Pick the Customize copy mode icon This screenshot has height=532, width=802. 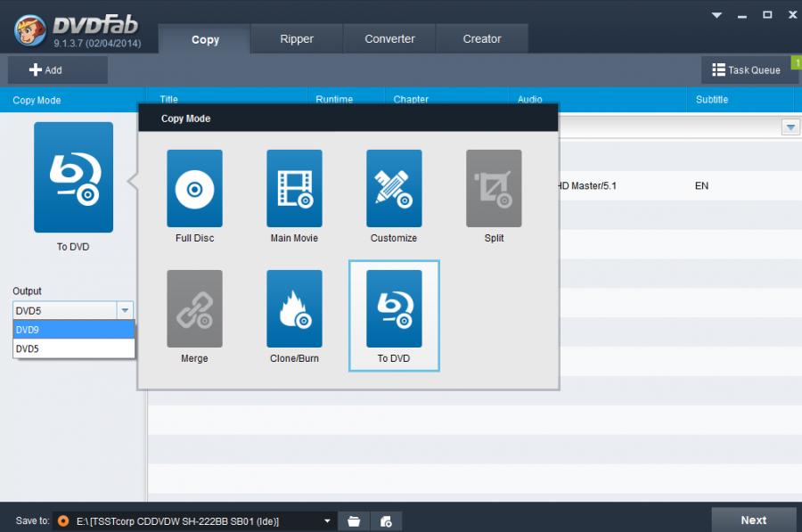click(x=394, y=188)
